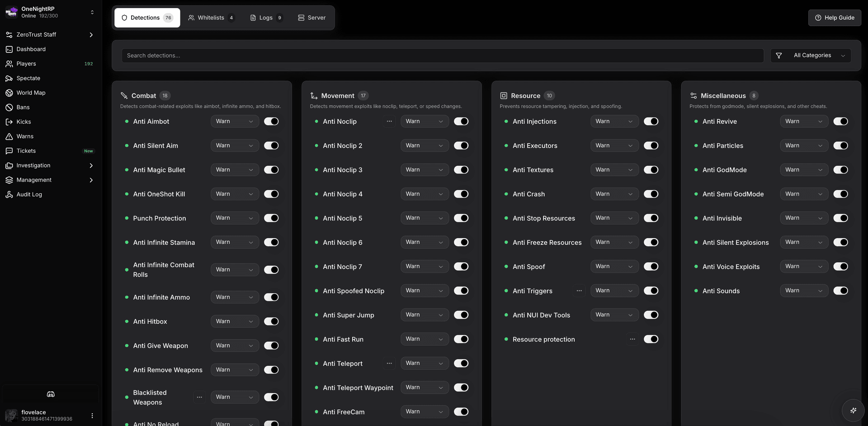The width and height of the screenshot is (868, 426).
Task: Toggle Anti Revive detection
Action: point(841,122)
